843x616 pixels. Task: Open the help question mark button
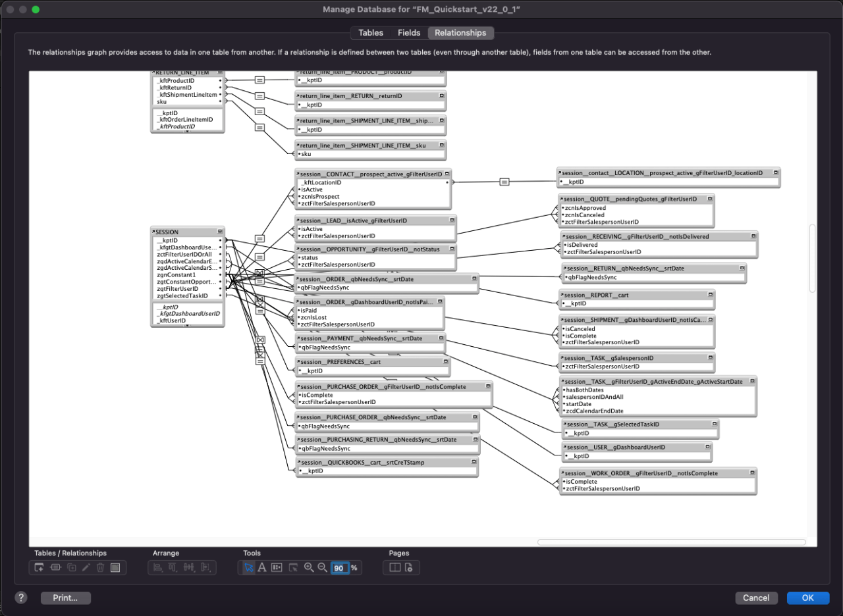pos(21,598)
